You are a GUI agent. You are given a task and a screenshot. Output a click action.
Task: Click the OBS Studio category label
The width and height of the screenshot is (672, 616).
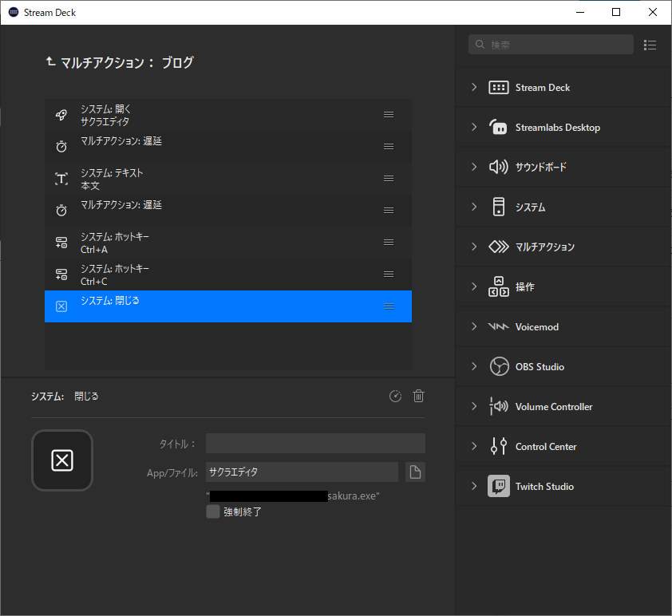pyautogui.click(x=540, y=367)
